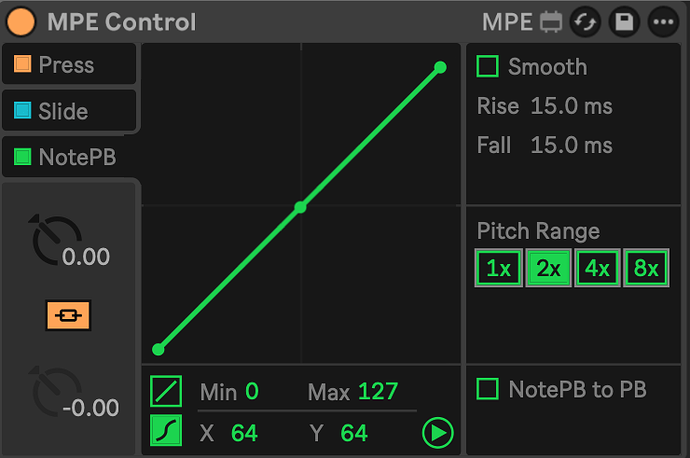The height and width of the screenshot is (458, 690).
Task: Select the linear curve mode icon
Action: pyautogui.click(x=166, y=391)
